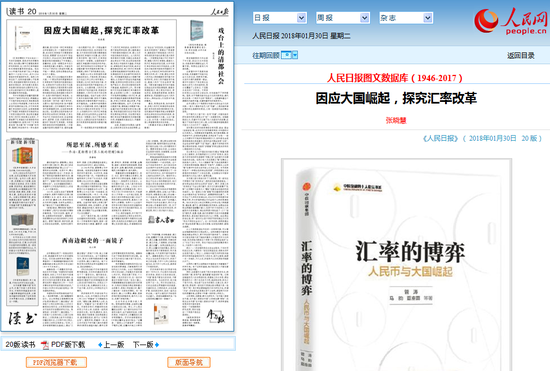Go to previous page with 上一版

tap(114, 345)
